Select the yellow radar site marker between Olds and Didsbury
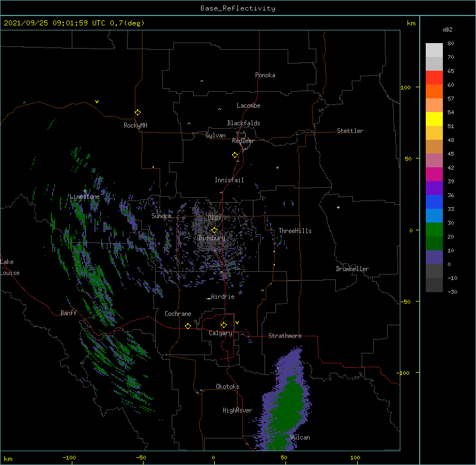 tap(214, 230)
